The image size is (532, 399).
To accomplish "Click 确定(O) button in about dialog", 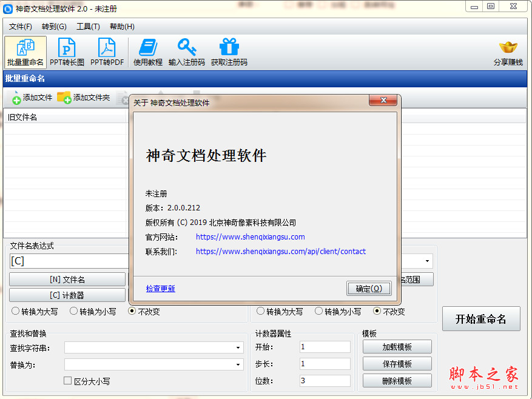I will pyautogui.click(x=369, y=289).
